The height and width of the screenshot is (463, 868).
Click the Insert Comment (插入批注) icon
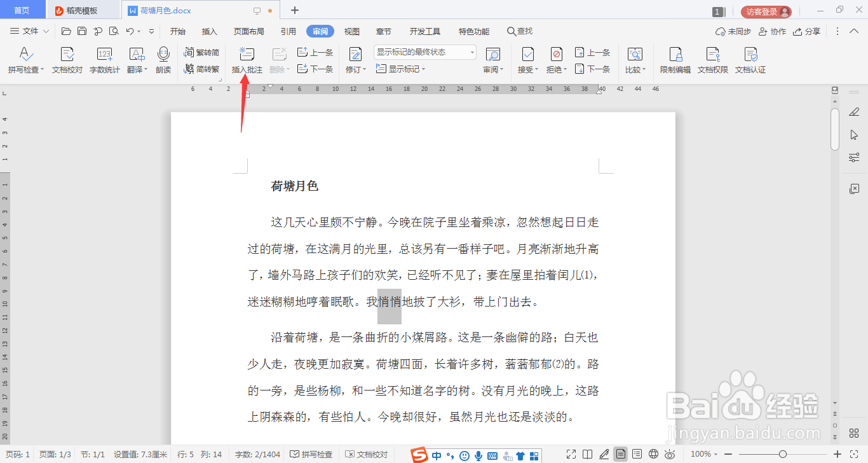point(247,55)
